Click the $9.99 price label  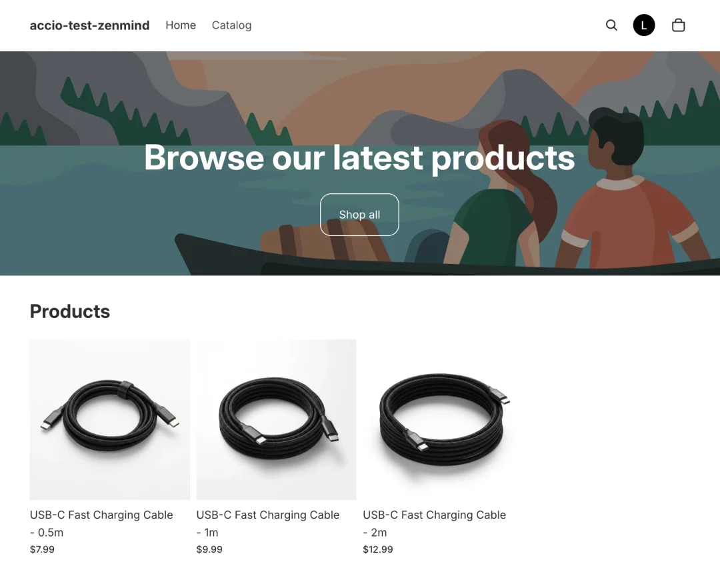tap(209, 549)
